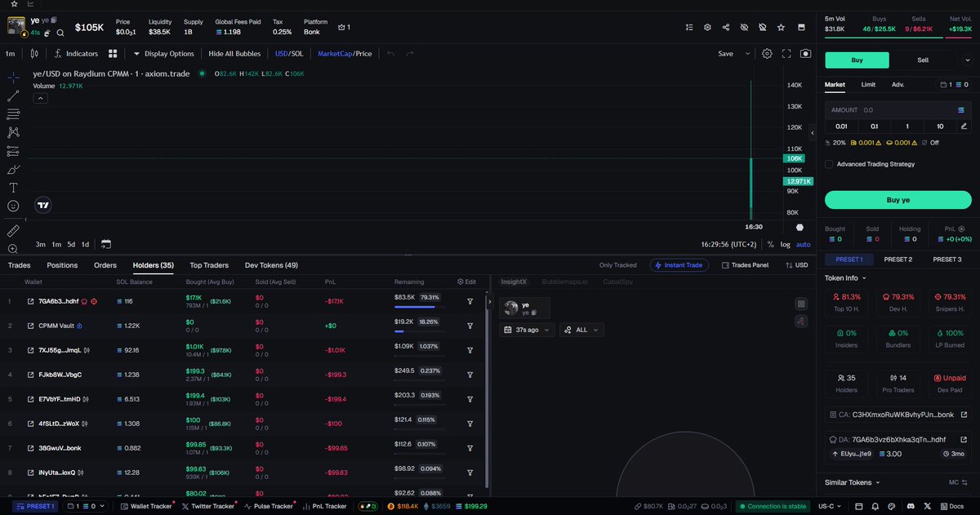Toggle the USD currency switch in holders panel
This screenshot has width=980, height=515.
coord(796,265)
